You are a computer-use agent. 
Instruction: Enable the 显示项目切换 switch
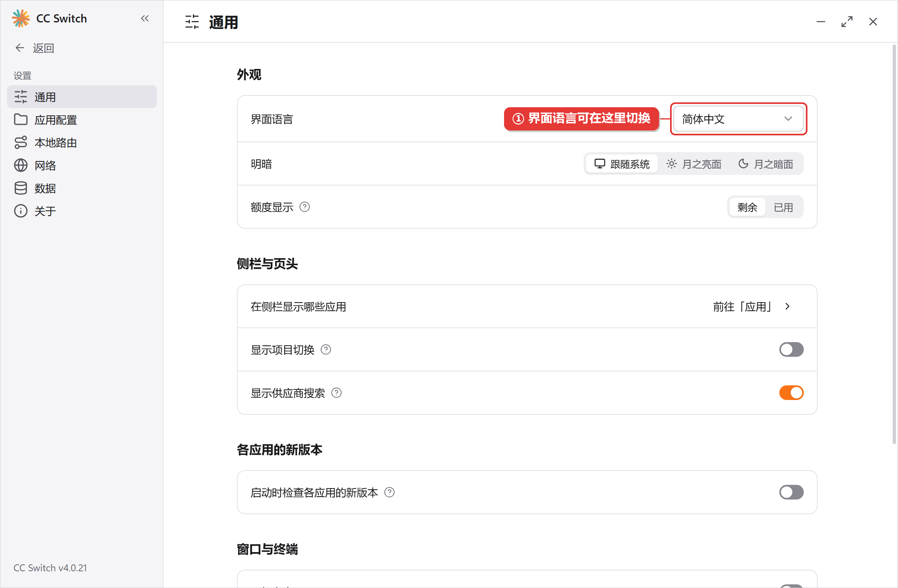tap(791, 349)
